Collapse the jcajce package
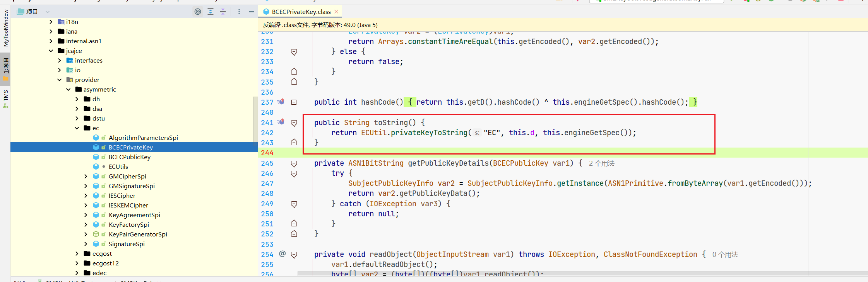 51,51
